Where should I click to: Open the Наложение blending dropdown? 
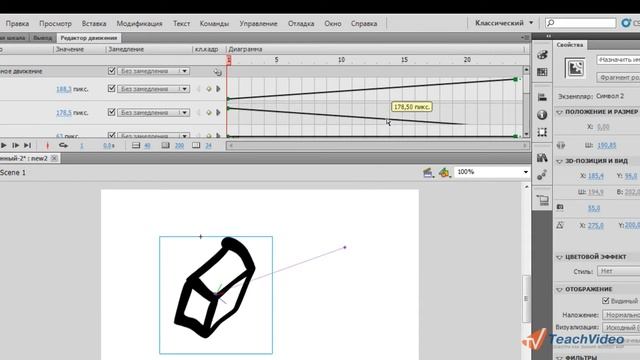621,315
